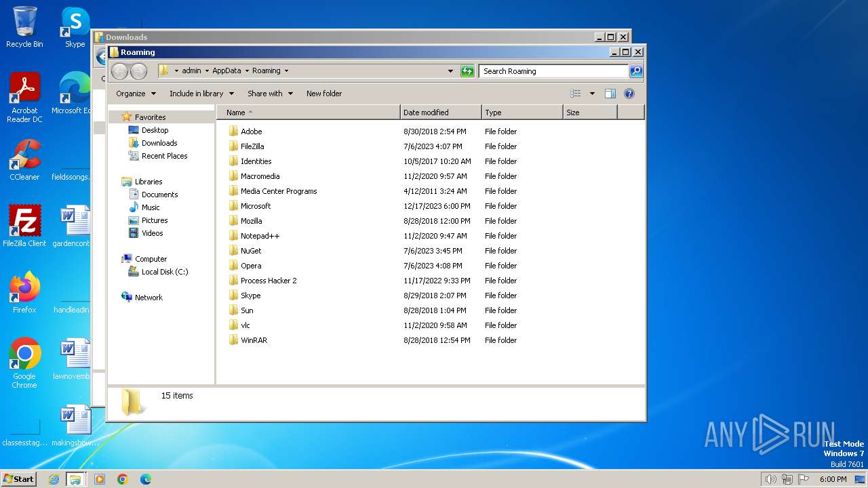Screen dimensions: 868x488
Task: Open the Organize menu
Action: (136, 94)
